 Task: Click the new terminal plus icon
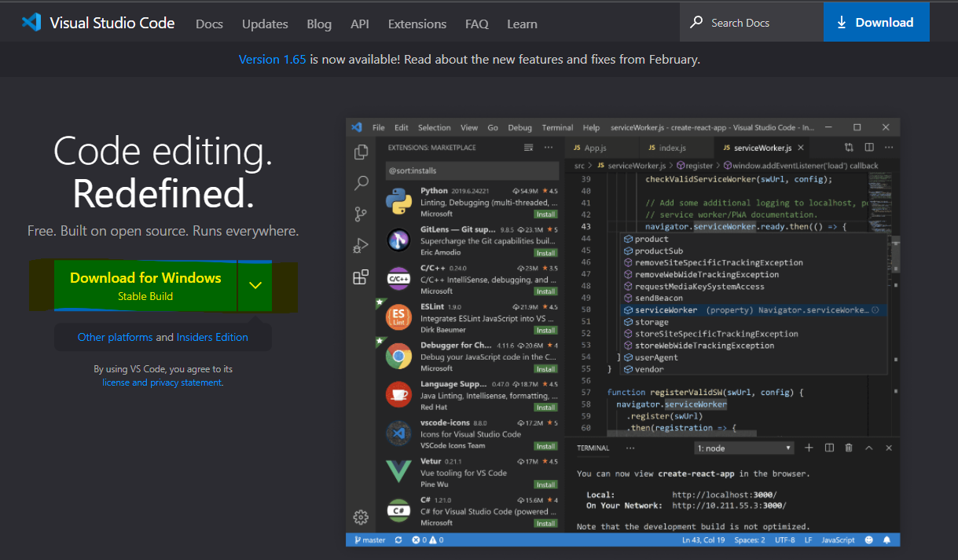809,448
